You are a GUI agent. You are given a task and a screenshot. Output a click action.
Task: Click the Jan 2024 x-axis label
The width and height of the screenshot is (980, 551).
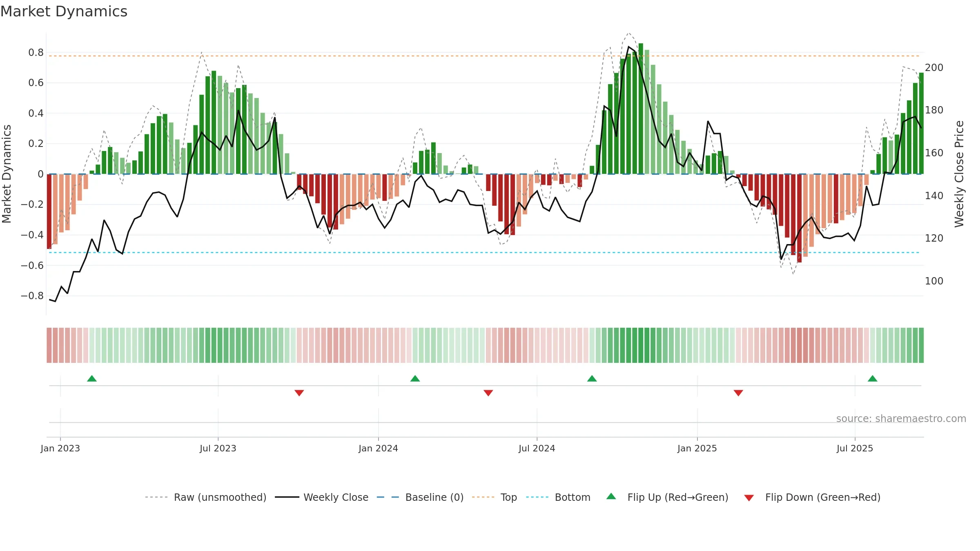[x=379, y=448]
